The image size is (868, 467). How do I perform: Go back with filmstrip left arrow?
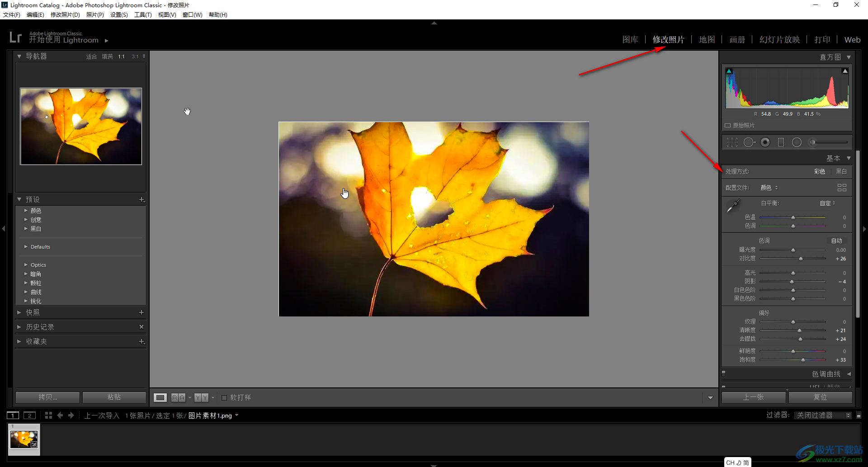pos(60,415)
